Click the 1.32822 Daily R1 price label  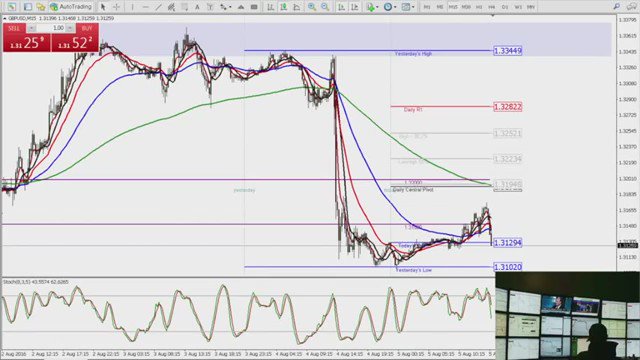(x=508, y=107)
